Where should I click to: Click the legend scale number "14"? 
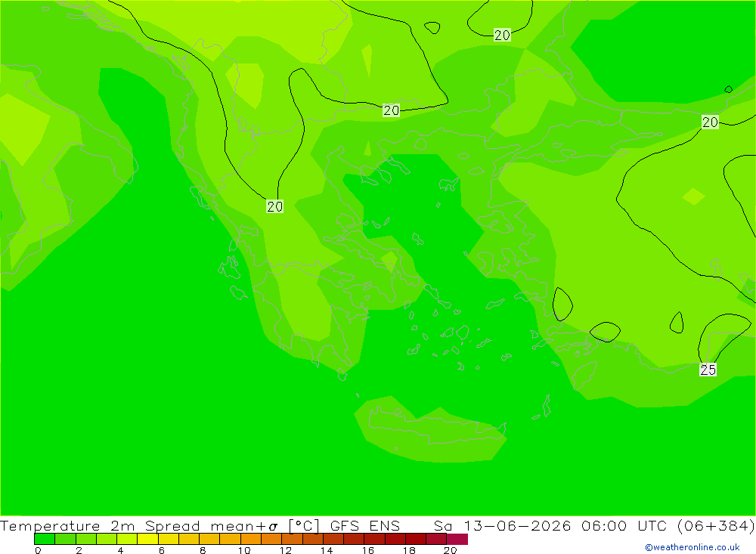pos(327,550)
